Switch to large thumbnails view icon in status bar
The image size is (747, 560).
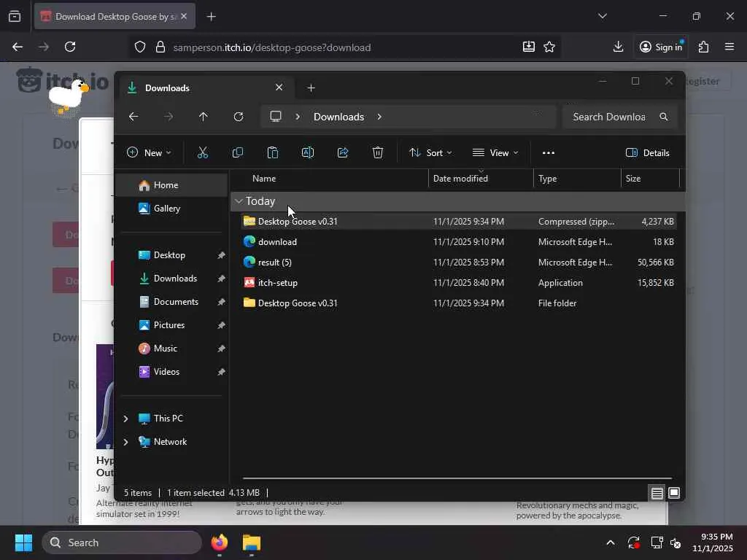(673, 493)
